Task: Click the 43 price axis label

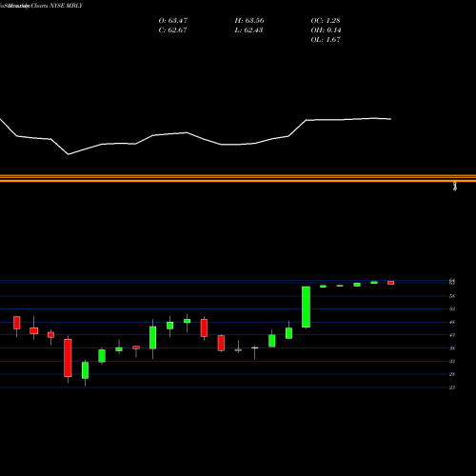Action: tap(452, 335)
